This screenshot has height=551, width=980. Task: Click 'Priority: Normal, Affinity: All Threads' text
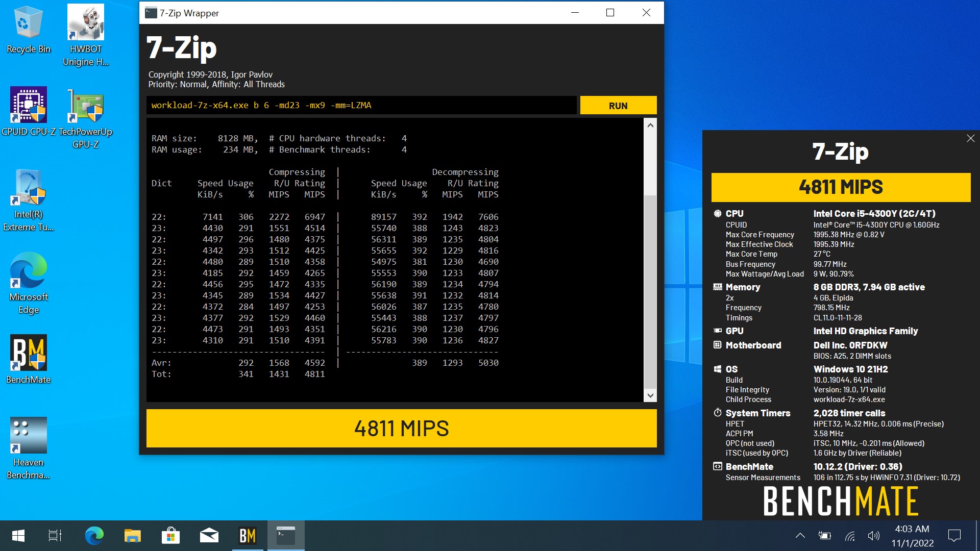216,84
